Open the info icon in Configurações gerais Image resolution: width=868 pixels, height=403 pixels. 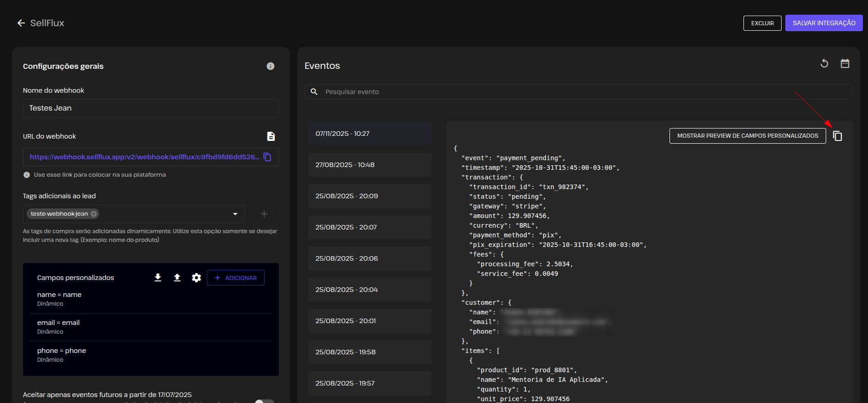point(271,66)
